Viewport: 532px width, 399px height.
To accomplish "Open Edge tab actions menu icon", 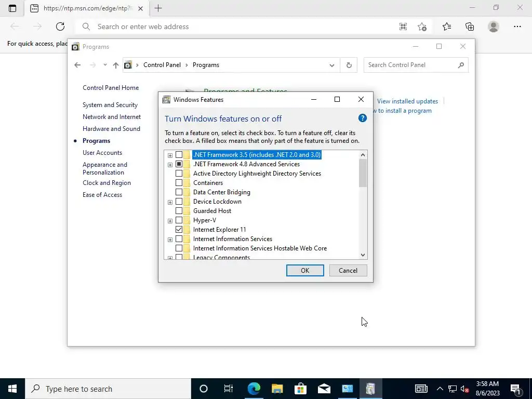I will click(x=12, y=8).
